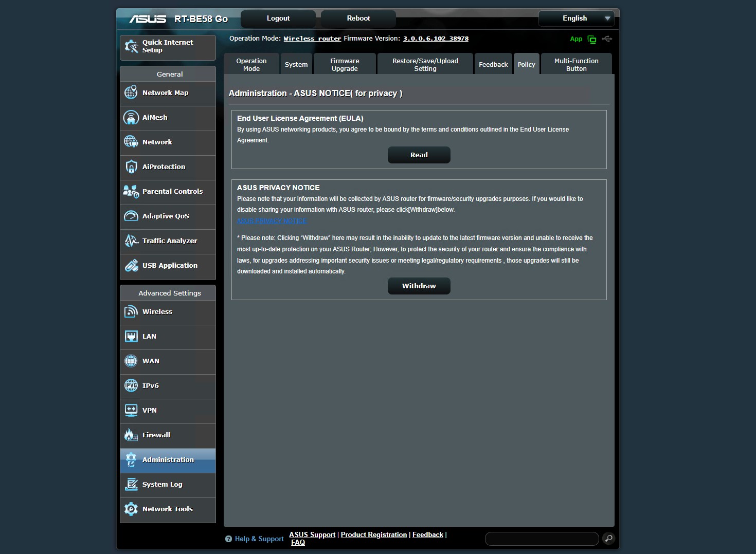The height and width of the screenshot is (554, 756).
Task: Open the System tab
Action: (x=296, y=64)
